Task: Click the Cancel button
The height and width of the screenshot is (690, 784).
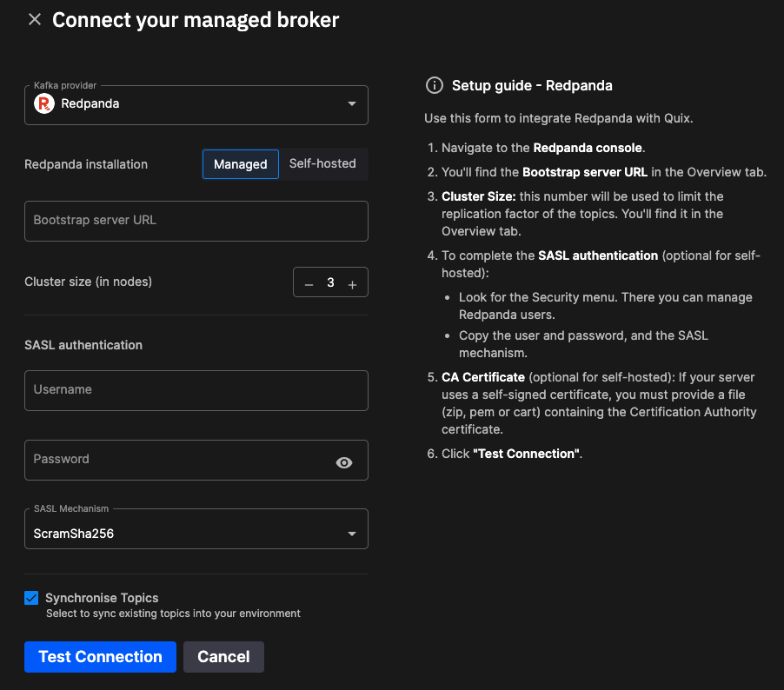Action: tap(223, 657)
